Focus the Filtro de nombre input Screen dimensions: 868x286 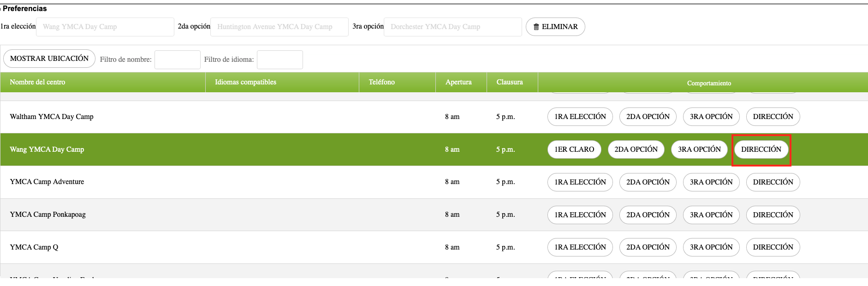[x=178, y=60]
